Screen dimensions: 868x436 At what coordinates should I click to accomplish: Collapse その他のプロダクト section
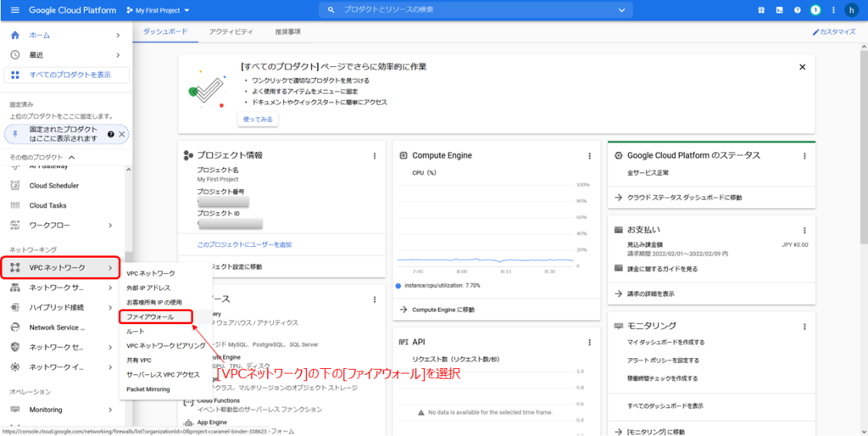(71, 158)
